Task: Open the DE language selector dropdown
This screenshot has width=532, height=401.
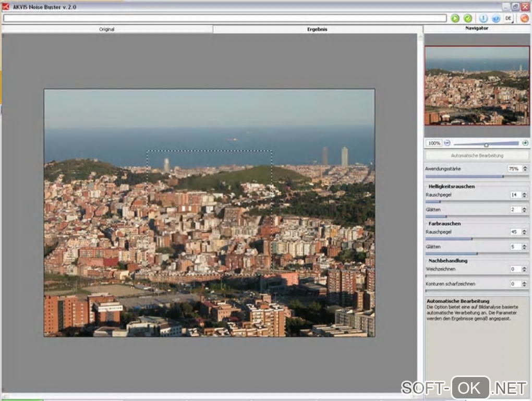Action: click(509, 18)
